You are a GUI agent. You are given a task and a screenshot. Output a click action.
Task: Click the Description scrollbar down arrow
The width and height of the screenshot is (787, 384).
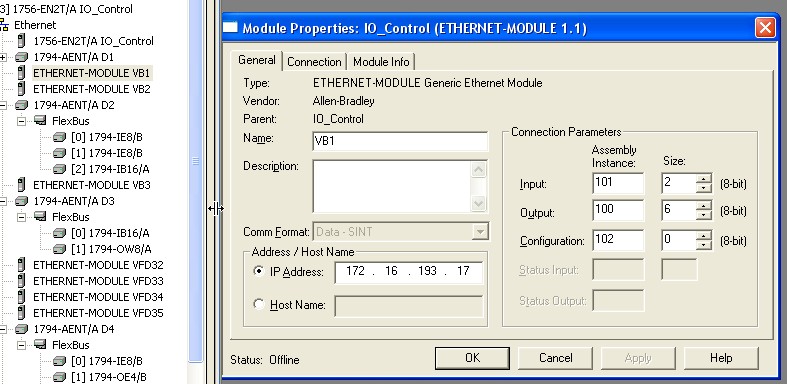[479, 203]
